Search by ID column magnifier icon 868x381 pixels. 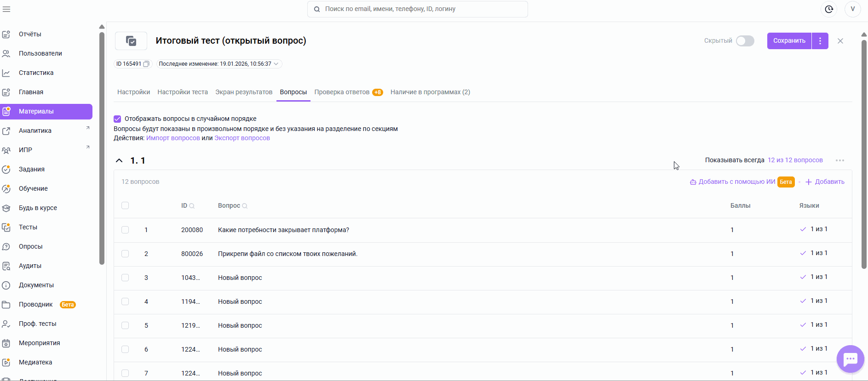point(192,206)
